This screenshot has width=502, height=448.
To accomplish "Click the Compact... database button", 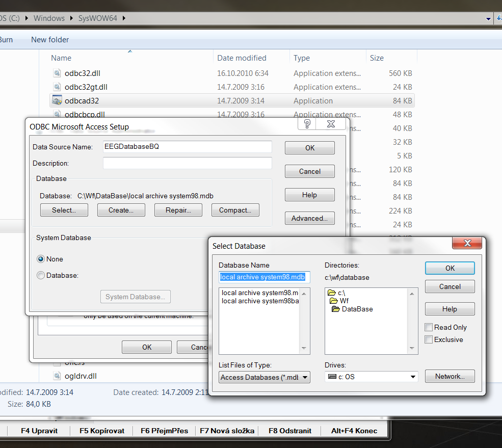I will pos(235,210).
